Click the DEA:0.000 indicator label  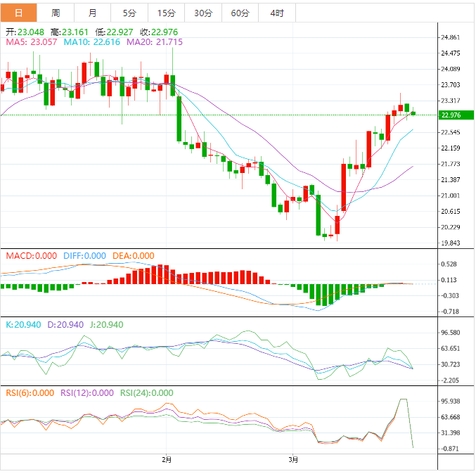(x=134, y=256)
